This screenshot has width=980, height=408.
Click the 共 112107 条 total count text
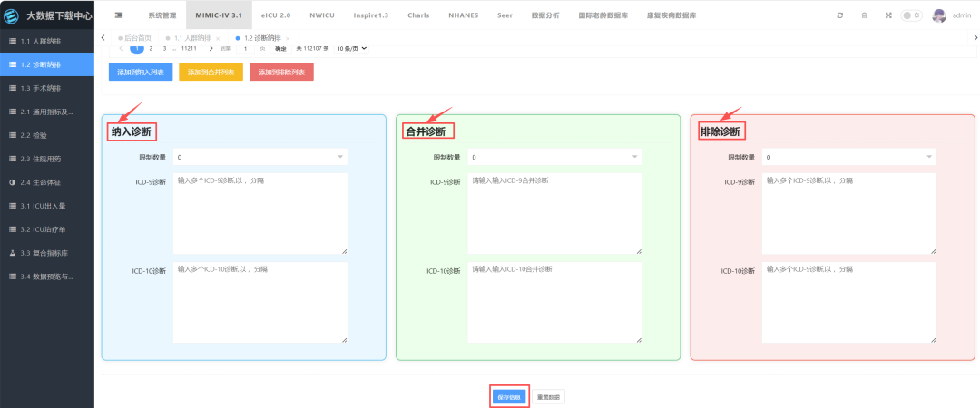312,48
